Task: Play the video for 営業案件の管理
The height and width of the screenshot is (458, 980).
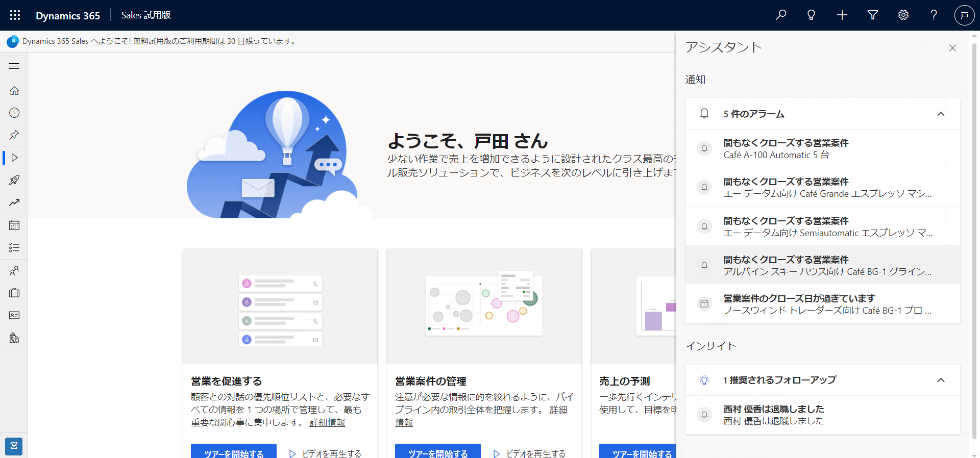Action: [x=529, y=453]
